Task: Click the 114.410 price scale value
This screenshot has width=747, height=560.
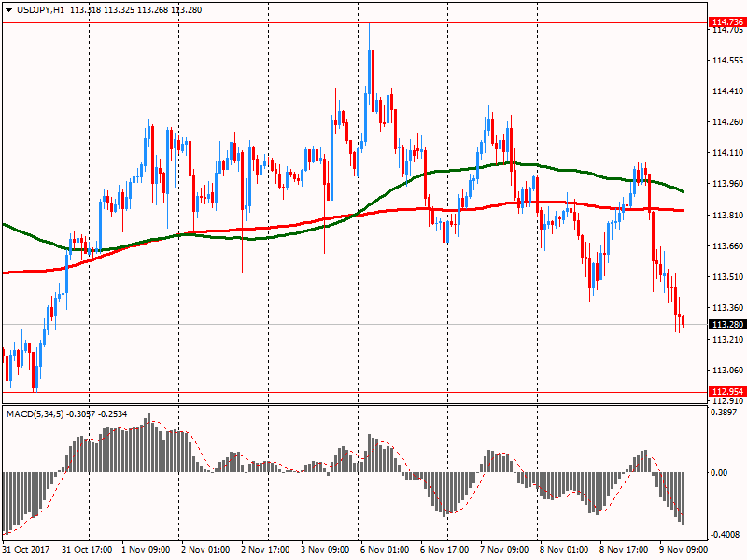Action: [727, 91]
